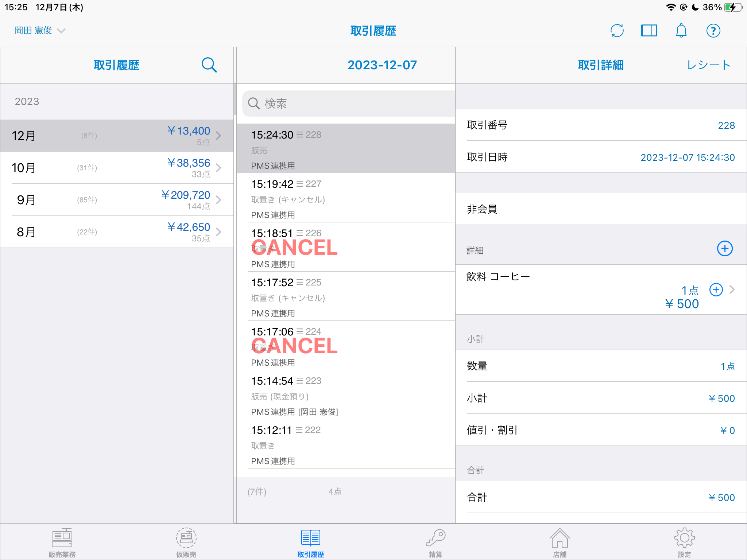Select the 8月 month total ￥42,650
Image resolution: width=747 pixels, height=560 pixels.
(x=189, y=227)
